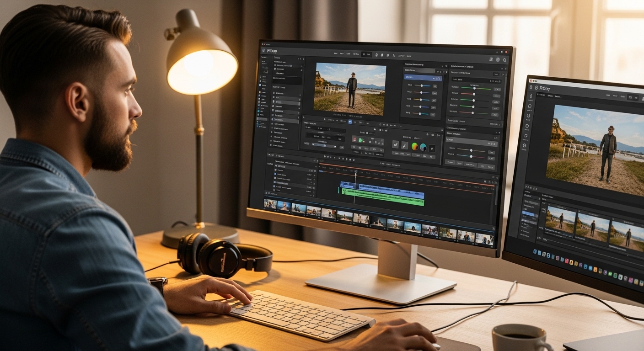Image resolution: width=644 pixels, height=351 pixels.
Task: Open the first color wheel in the grading panel
Action: tap(414, 147)
